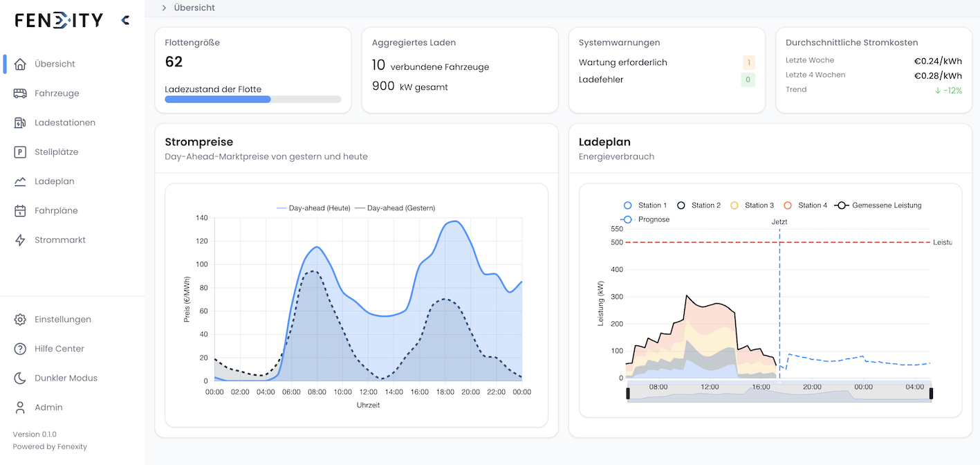Toggle Station 2 in the Ladeplan legend
Viewport: 980px width, 465px height.
[698, 205]
